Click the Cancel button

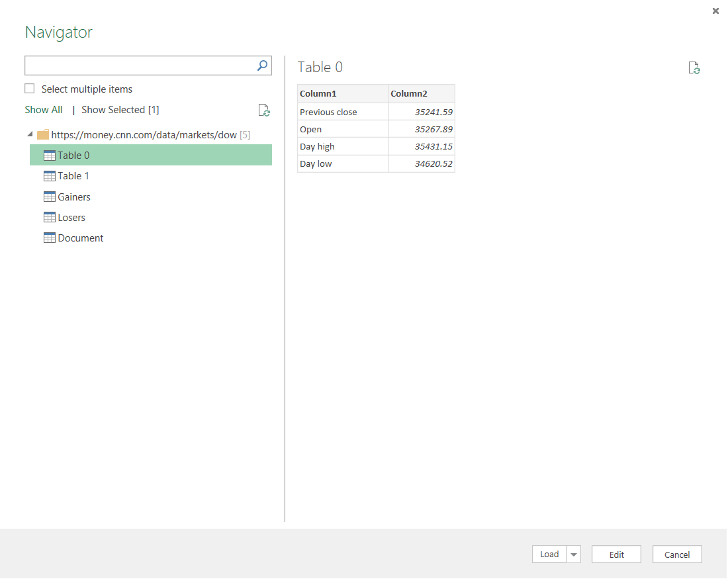click(x=677, y=555)
